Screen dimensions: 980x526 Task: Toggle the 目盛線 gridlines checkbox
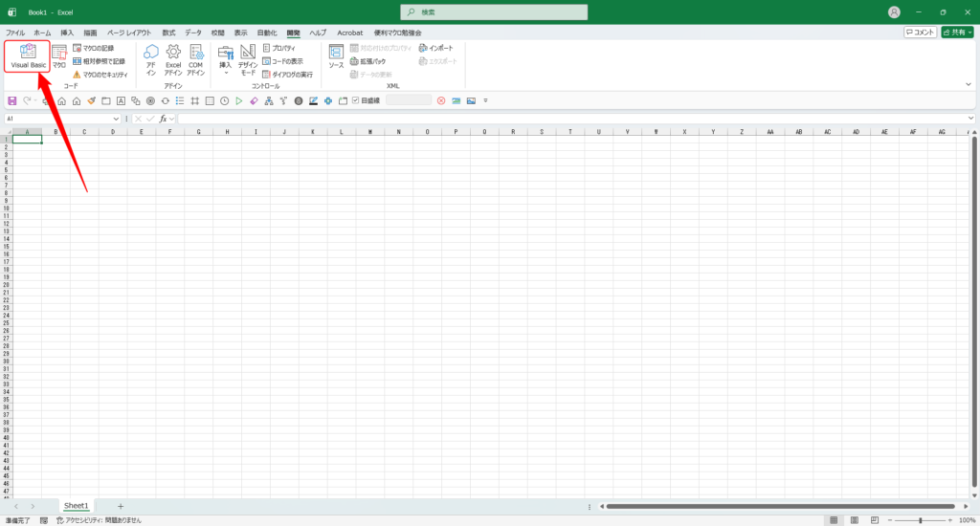click(x=355, y=100)
